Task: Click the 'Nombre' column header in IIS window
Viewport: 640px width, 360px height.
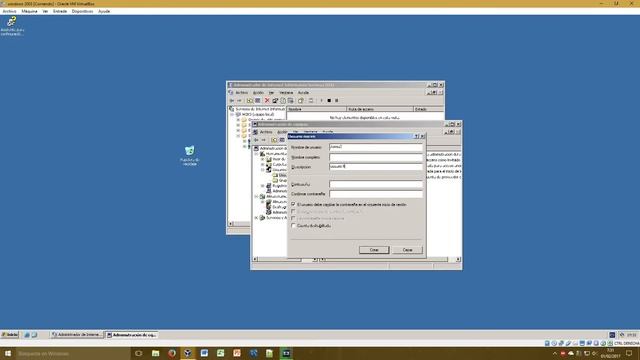Action: tap(317, 109)
